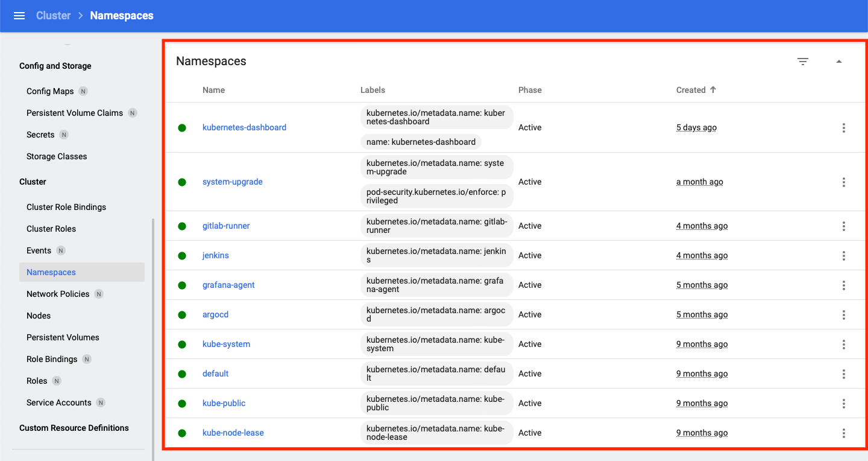
Task: Go to Cluster breadcrumb in header
Action: [53, 16]
